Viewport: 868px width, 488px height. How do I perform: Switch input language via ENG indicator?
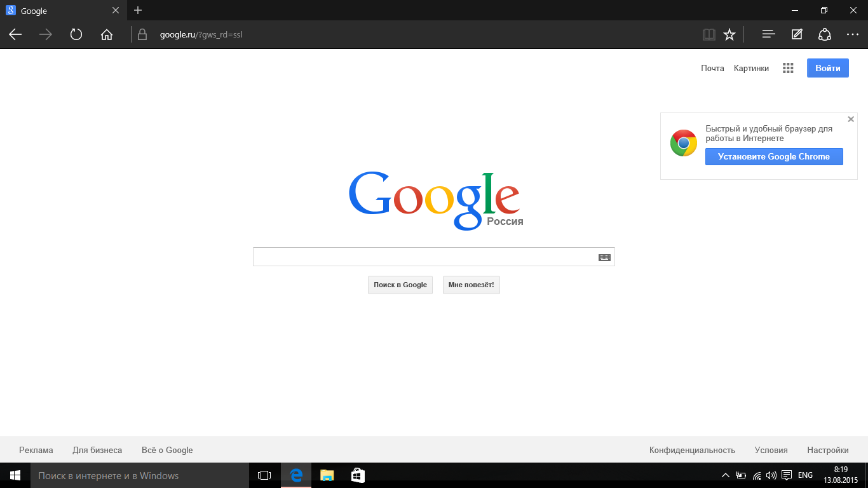tap(805, 475)
